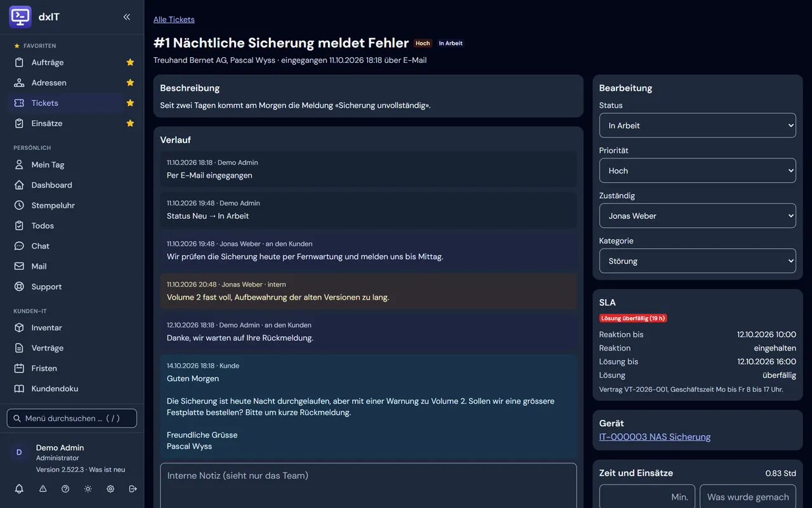Open the Status dropdown

697,125
